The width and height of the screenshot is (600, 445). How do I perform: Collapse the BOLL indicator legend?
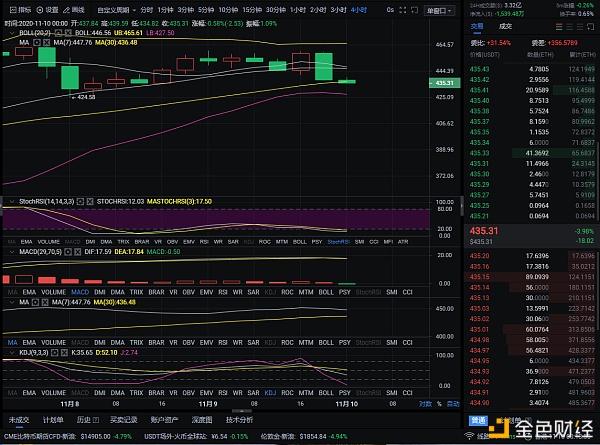(11, 33)
